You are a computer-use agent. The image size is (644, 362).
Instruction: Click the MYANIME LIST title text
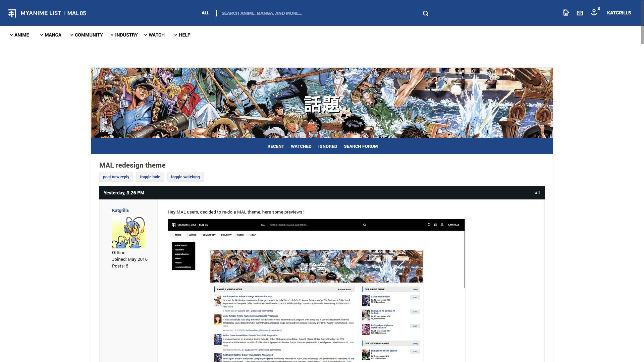[41, 13]
